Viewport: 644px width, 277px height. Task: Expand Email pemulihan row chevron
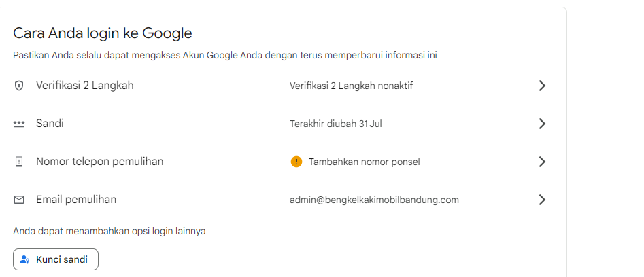tap(542, 200)
